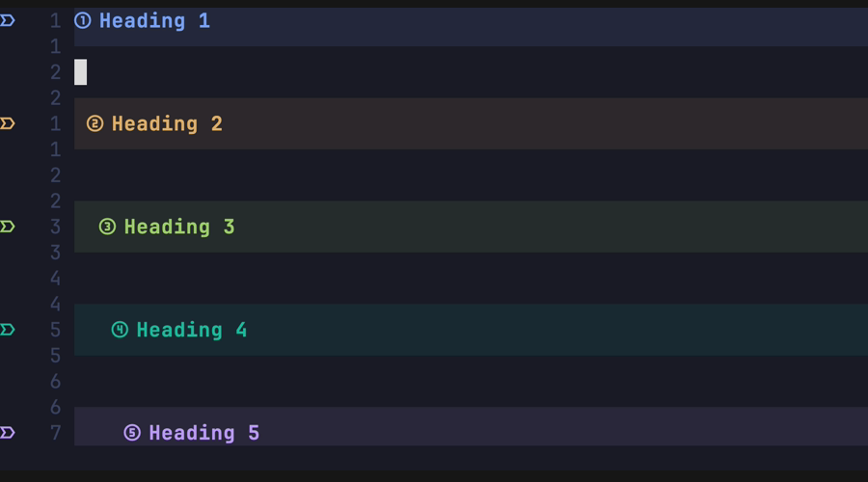Click the circled 2 icon before Heading 2
This screenshot has height=482, width=868.
coord(95,123)
